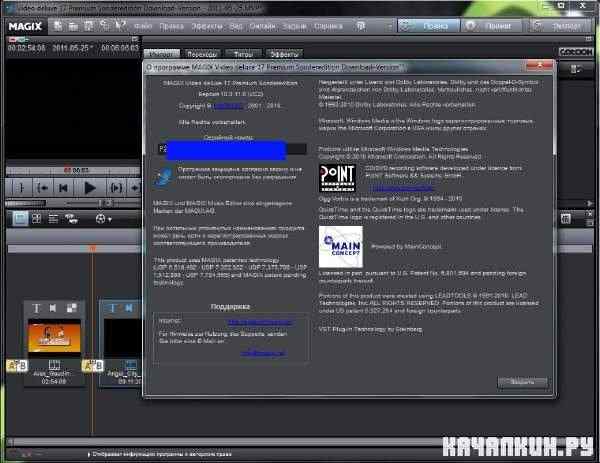Click the orange playhead marker on the timeline
The width and height of the screenshot is (600, 463).
(x=92, y=248)
